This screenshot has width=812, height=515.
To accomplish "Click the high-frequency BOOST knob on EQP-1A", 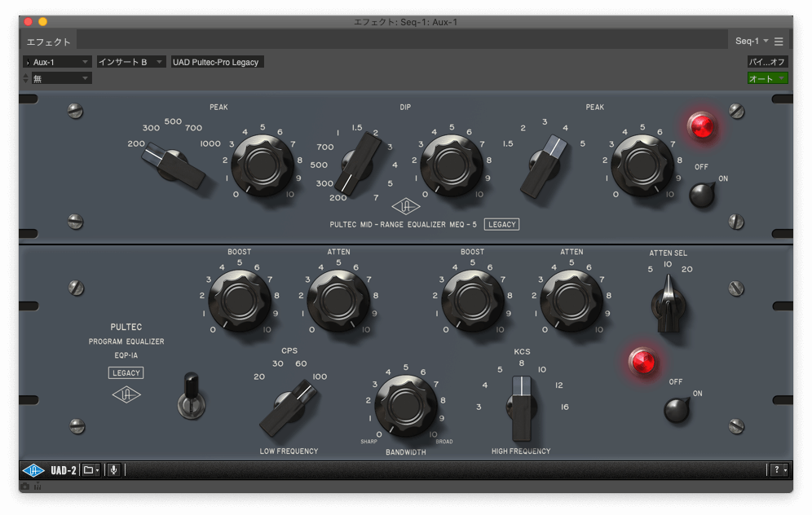I will pyautogui.click(x=472, y=300).
